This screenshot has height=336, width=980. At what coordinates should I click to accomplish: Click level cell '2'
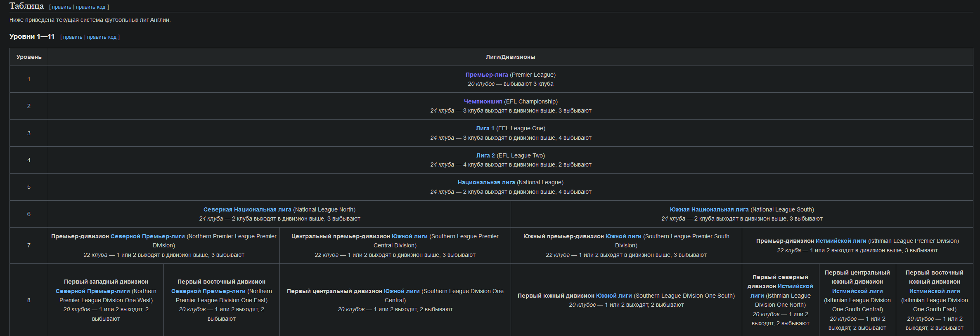[29, 106]
